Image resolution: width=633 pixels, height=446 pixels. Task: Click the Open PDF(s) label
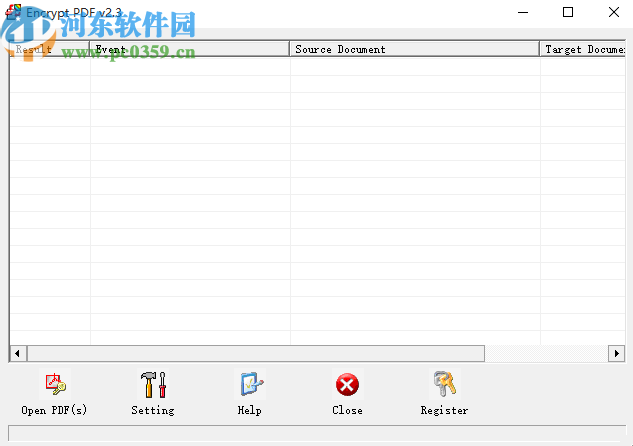54,410
